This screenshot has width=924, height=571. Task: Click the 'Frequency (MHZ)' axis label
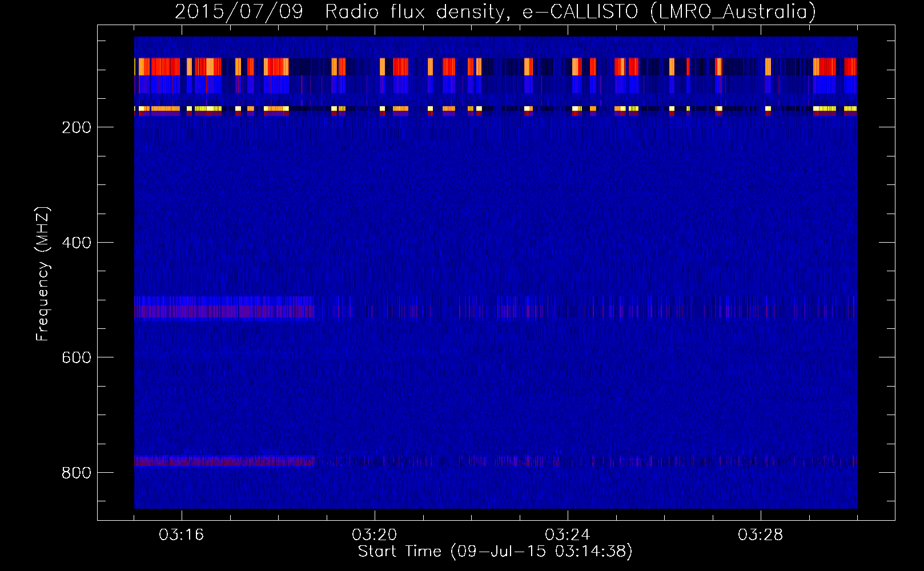point(43,274)
